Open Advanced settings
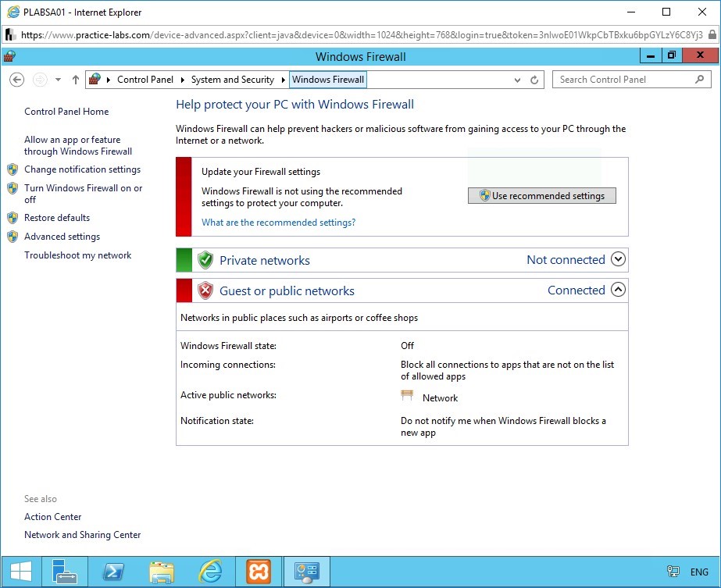This screenshot has width=721, height=588. [x=62, y=237]
